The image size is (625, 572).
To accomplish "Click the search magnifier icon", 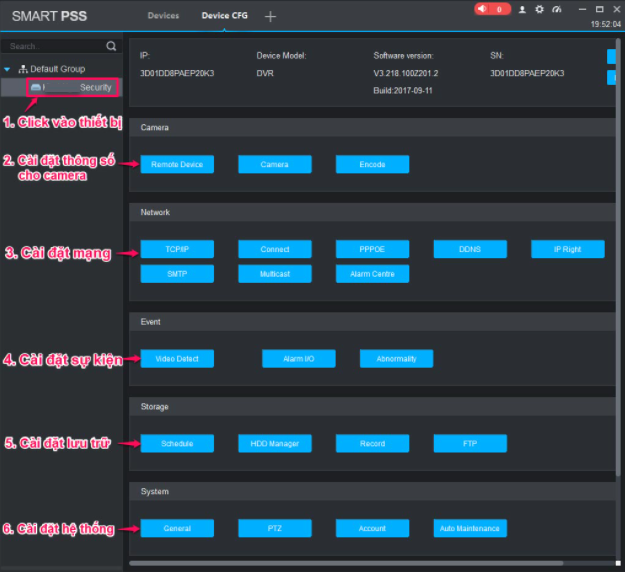I will 111,46.
